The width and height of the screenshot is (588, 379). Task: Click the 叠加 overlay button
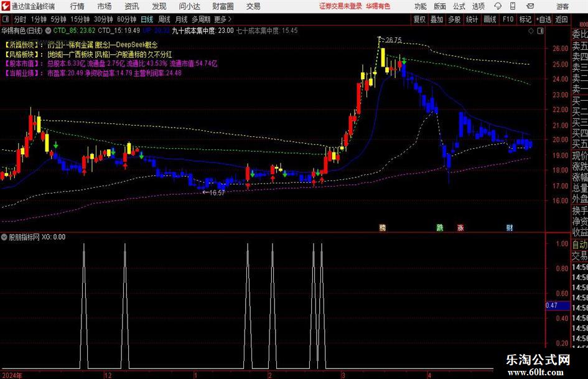437,19
